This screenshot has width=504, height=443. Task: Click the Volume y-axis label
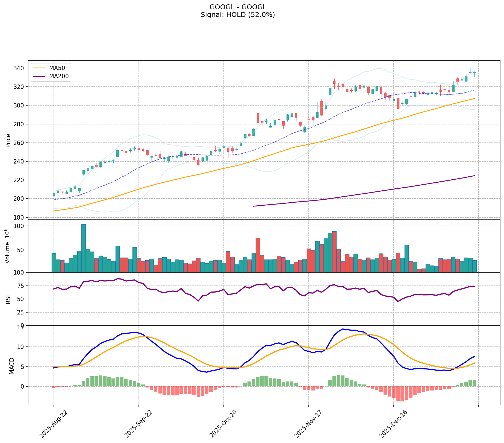pos(8,246)
